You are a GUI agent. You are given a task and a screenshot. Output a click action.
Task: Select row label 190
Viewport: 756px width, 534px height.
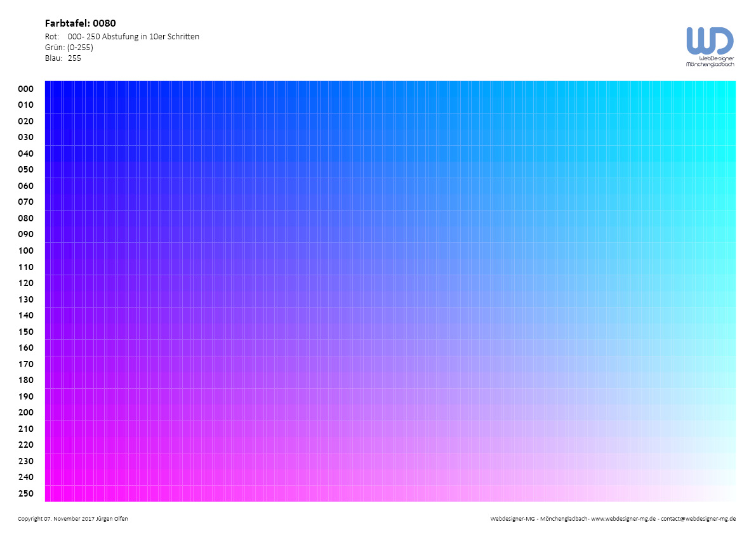pos(26,396)
